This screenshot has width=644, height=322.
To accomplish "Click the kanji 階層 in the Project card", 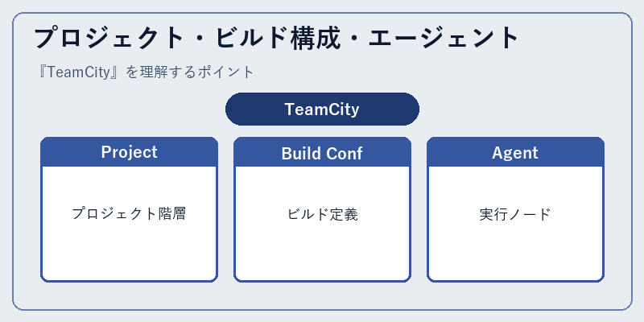I will click(172, 214).
